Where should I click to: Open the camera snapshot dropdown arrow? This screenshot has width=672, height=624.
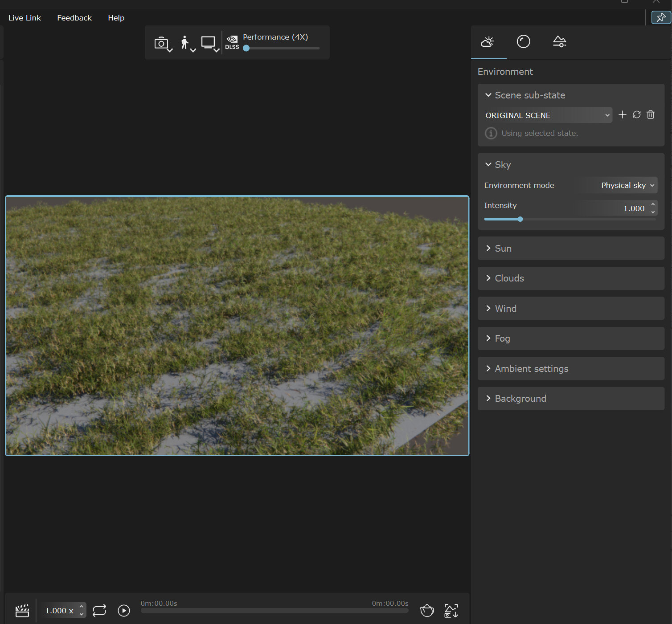[x=170, y=50]
